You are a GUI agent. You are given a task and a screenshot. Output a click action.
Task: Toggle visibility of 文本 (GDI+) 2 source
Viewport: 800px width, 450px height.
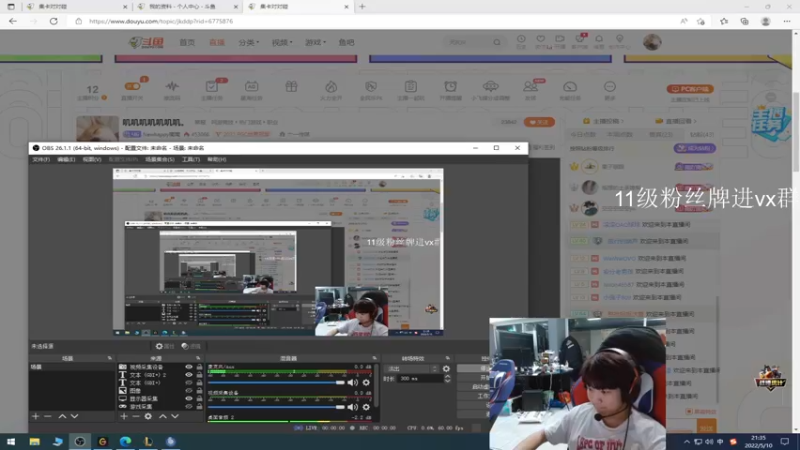coord(189,374)
